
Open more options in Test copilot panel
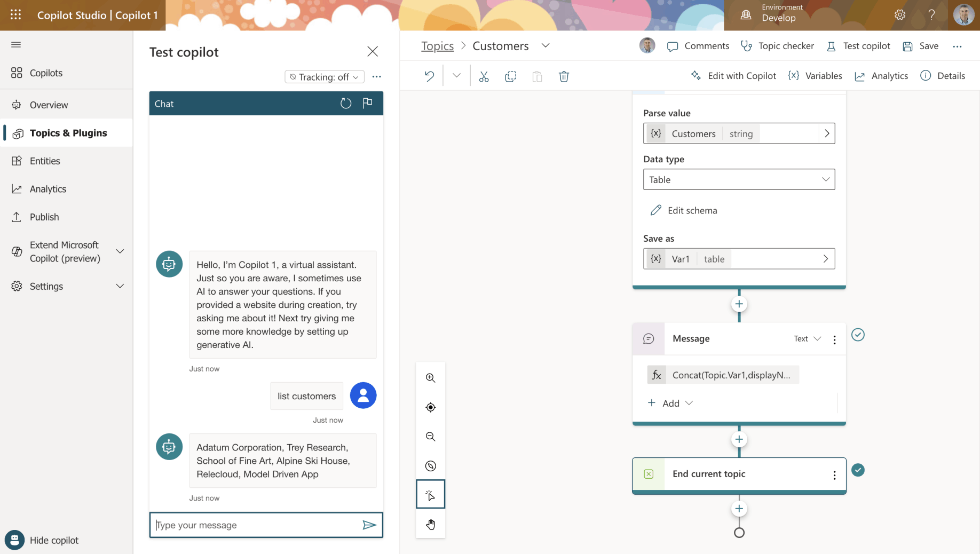pyautogui.click(x=376, y=77)
